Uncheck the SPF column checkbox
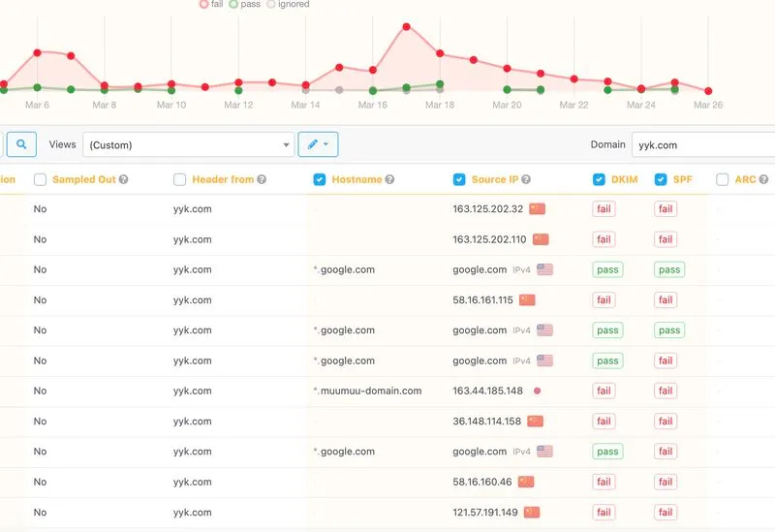 tap(661, 179)
